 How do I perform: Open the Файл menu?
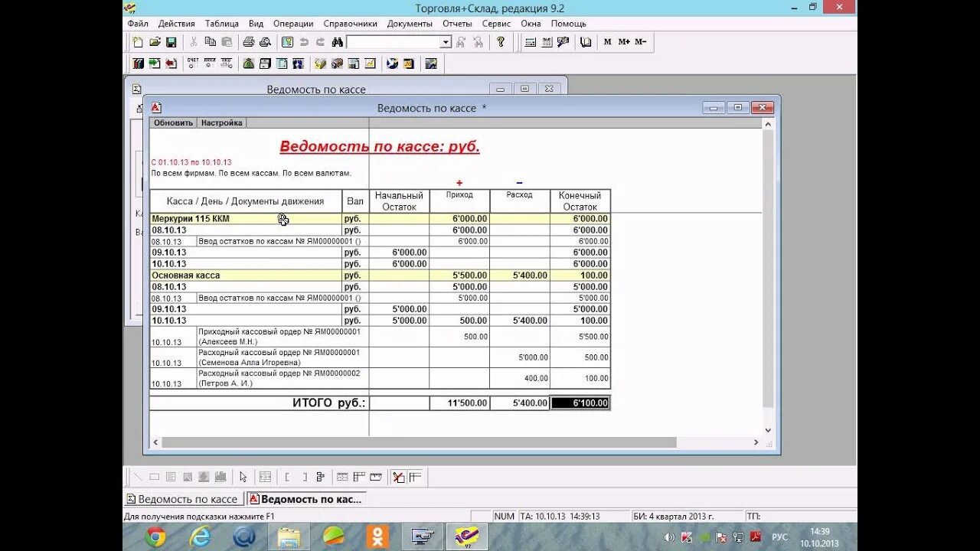pyautogui.click(x=138, y=24)
